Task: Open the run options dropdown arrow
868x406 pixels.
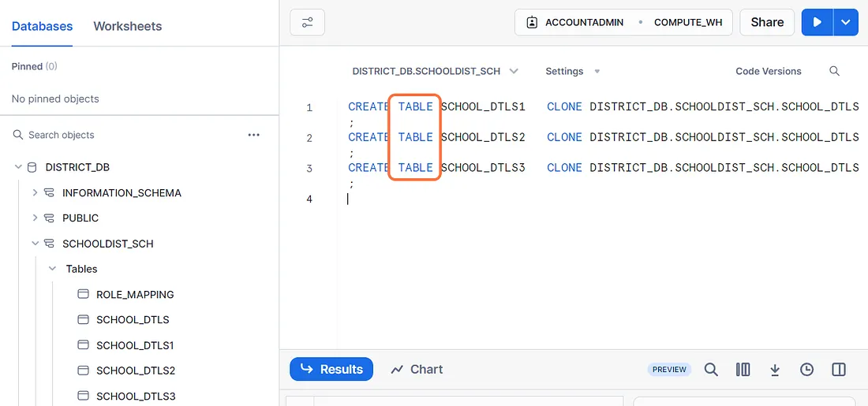Action: pos(846,22)
